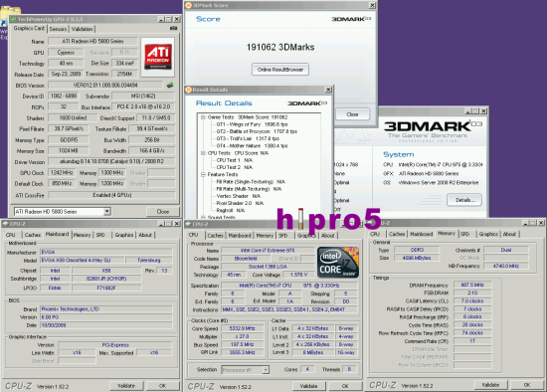Collapse the CPU Tests tree node
547x392 pixels.
203,153
